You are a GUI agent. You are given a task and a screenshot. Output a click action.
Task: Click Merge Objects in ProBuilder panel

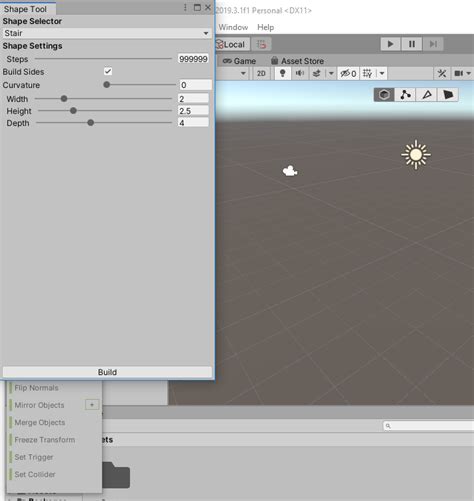pos(40,422)
